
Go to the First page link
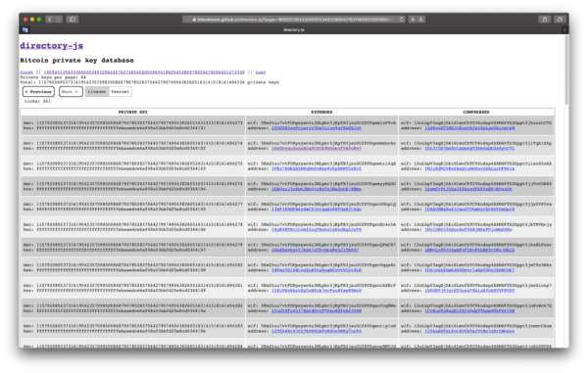[26, 72]
